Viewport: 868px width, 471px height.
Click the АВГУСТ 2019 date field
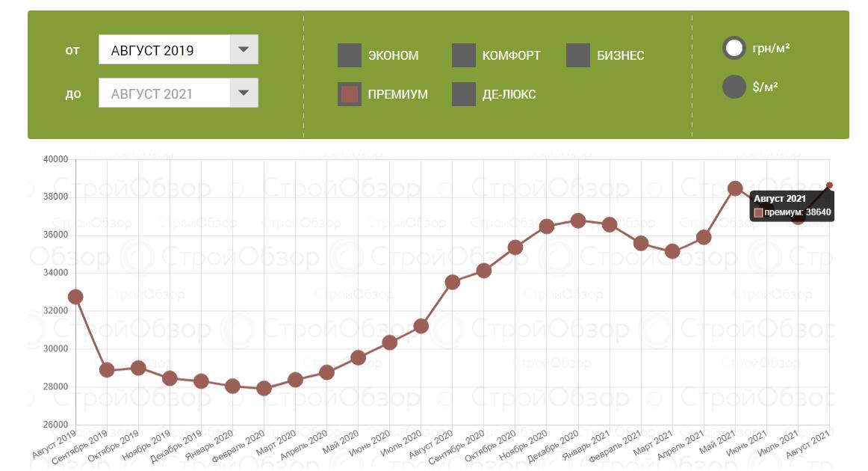pos(164,50)
